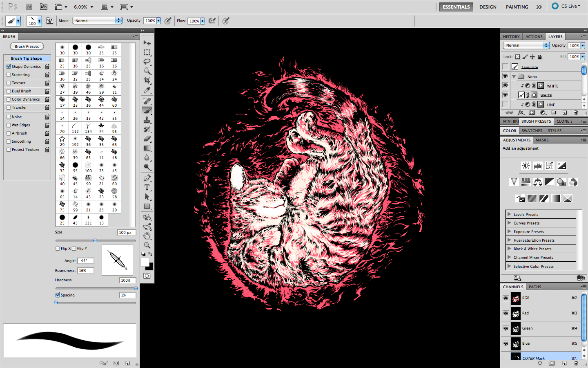Hide the Nona layer group

tap(506, 76)
